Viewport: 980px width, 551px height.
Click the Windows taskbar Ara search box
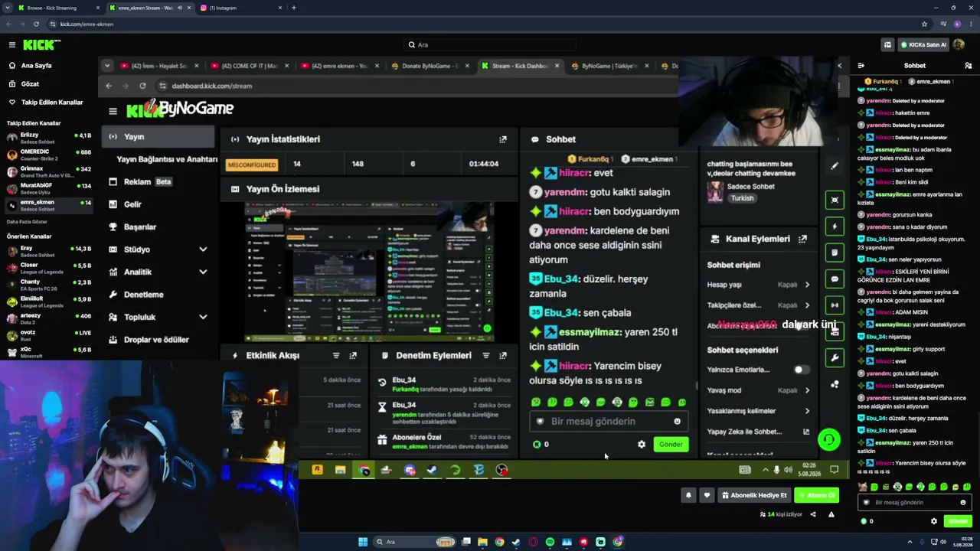tap(415, 542)
